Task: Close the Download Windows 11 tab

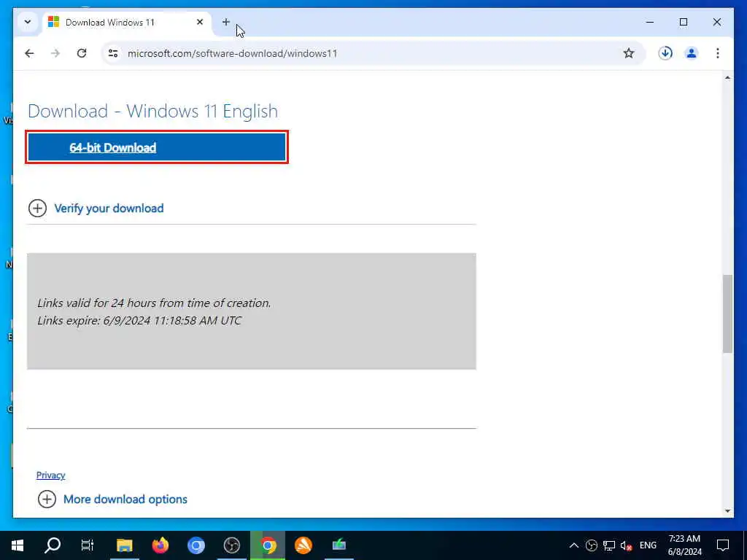Action: coord(200,22)
